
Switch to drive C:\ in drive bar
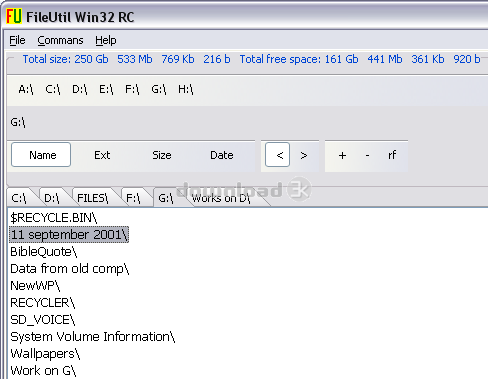tap(53, 89)
